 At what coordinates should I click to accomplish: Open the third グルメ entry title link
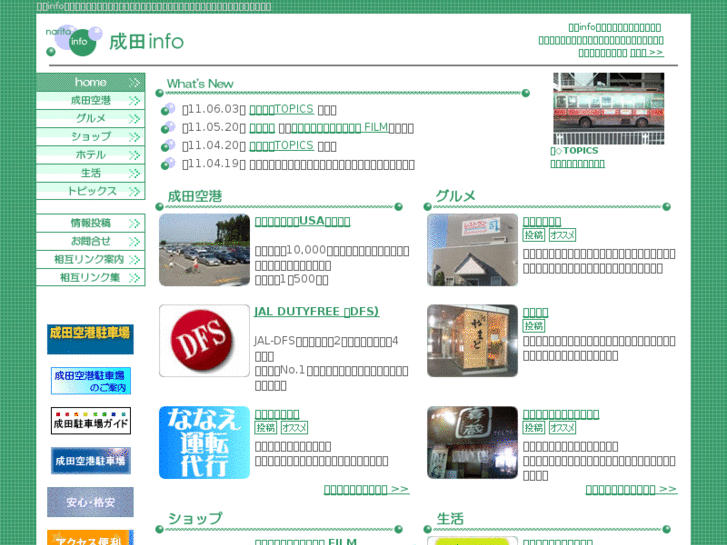(561, 414)
